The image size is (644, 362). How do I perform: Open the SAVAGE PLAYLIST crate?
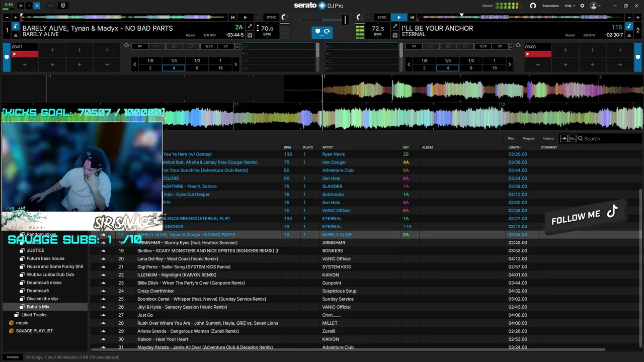(x=34, y=331)
